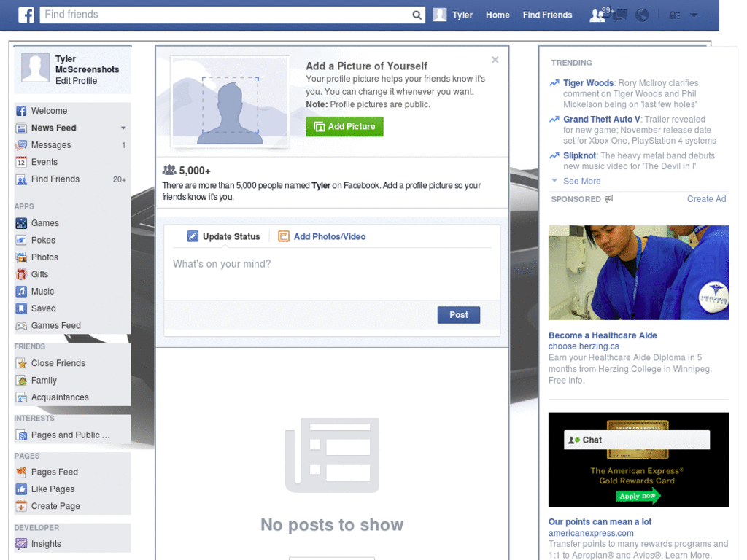Close the Add a Picture prompt
This screenshot has width=747, height=560.
(495, 60)
